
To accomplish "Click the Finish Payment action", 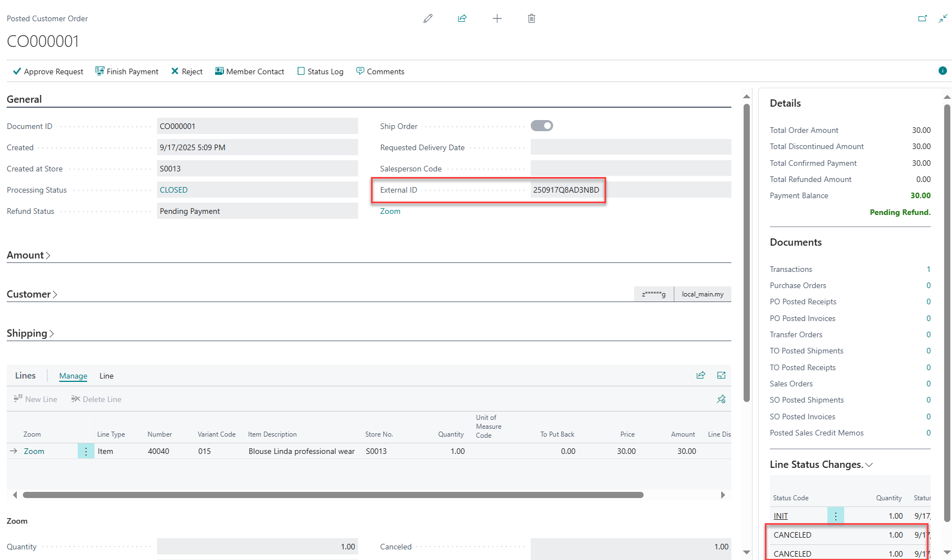I will (127, 71).
